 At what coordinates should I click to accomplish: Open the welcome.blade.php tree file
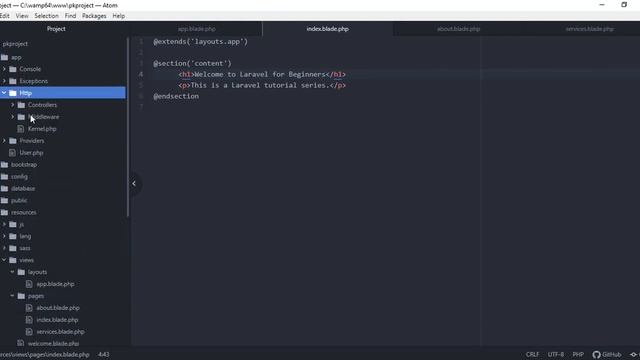53,344
